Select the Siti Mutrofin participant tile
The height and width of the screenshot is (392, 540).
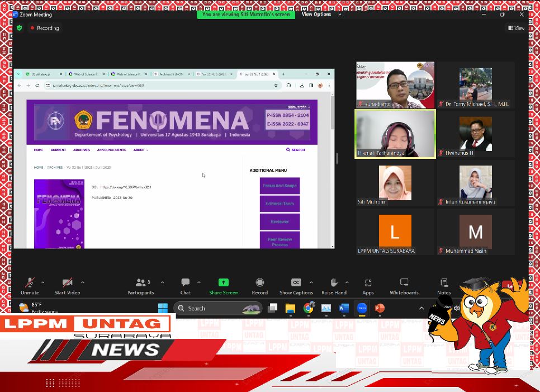395,183
